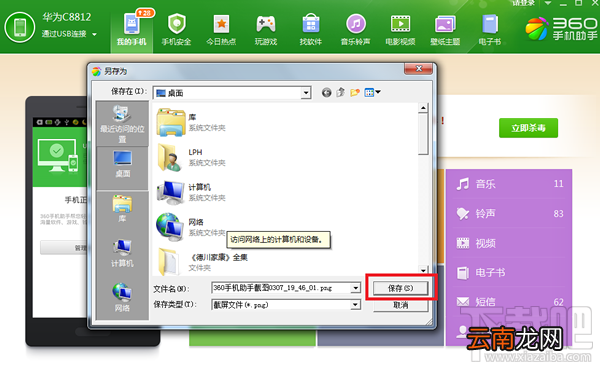Click the create new folder icon
The width and height of the screenshot is (600, 367).
click(355, 93)
